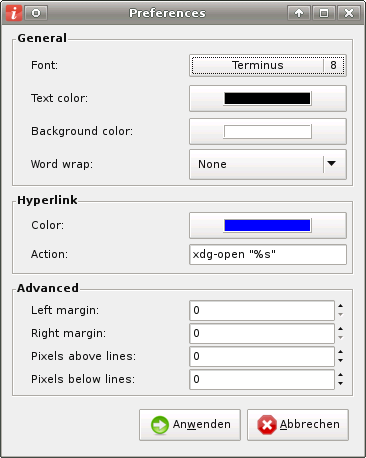The image size is (366, 458).
Task: Click the sticky window button in title bar
Action: (x=36, y=13)
